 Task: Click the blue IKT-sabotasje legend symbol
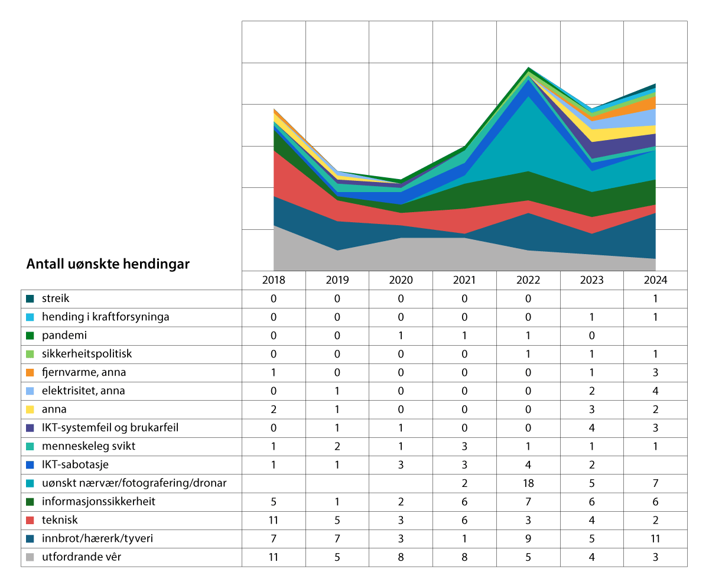[30, 463]
